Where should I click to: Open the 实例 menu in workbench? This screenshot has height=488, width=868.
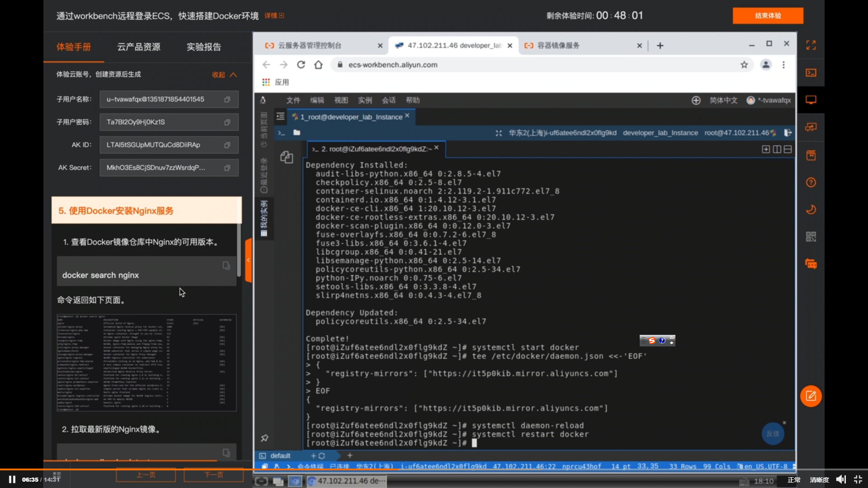tap(365, 100)
